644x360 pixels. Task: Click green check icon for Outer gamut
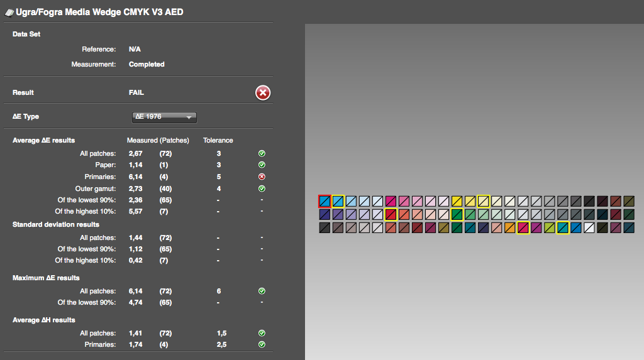pyautogui.click(x=262, y=189)
